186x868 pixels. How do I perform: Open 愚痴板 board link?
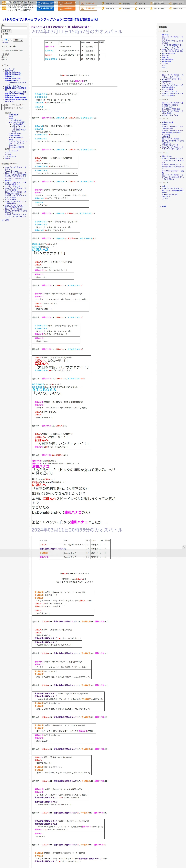(x=11, y=139)
